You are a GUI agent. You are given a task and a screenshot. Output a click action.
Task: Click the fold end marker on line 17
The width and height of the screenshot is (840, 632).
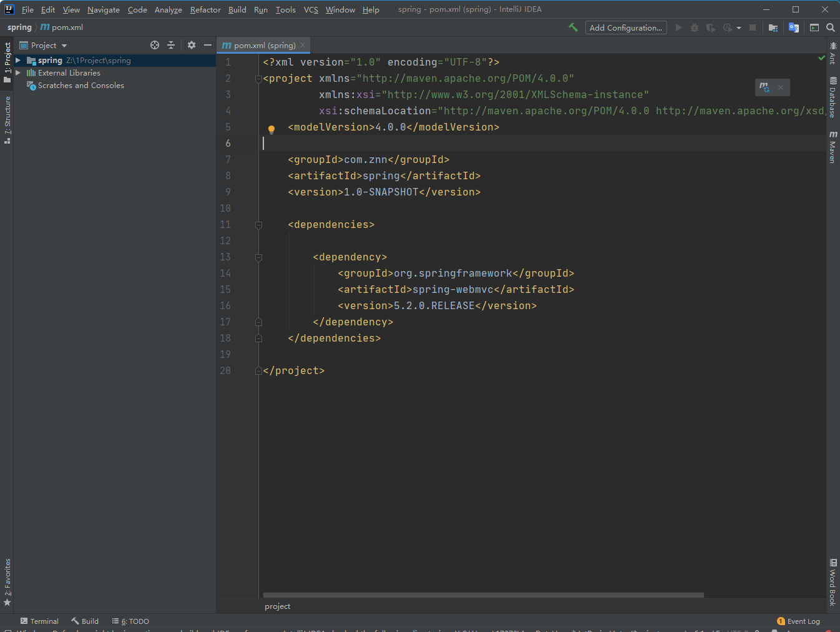258,322
